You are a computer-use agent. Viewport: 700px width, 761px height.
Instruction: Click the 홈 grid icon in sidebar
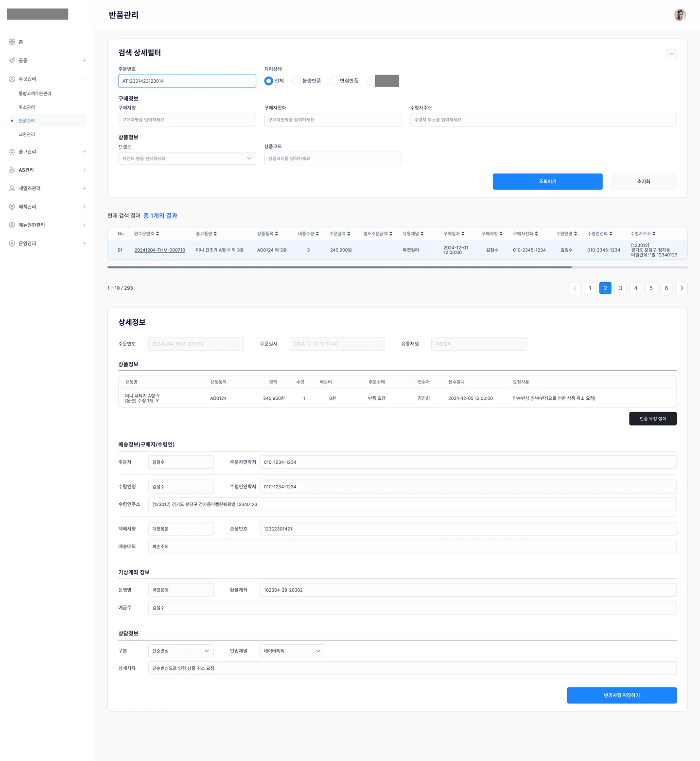[12, 42]
